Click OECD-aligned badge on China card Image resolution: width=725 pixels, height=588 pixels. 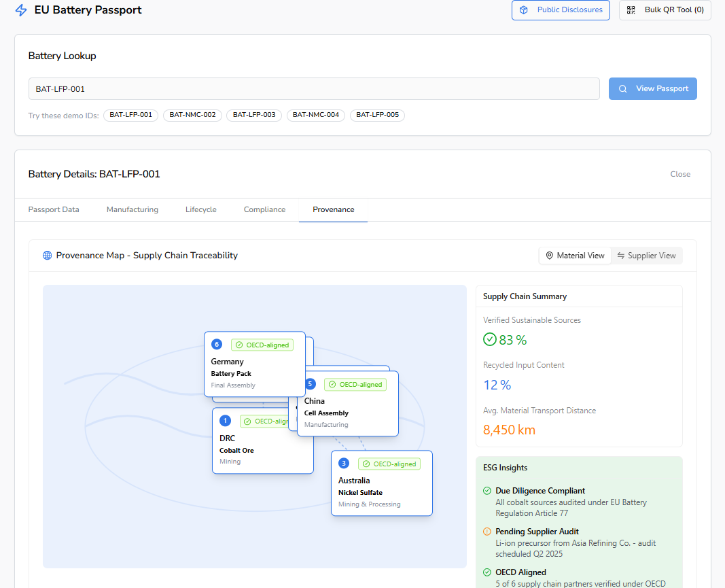(x=355, y=385)
